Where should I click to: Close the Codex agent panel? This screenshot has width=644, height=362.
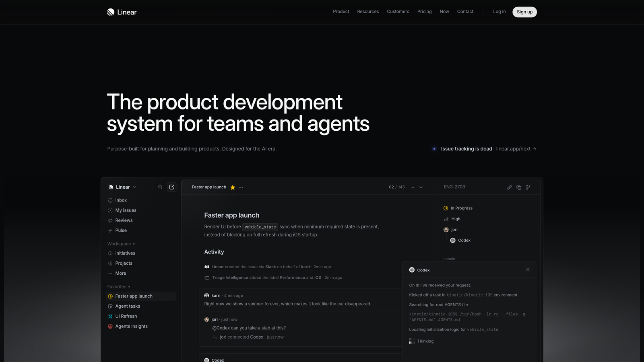coord(528,269)
